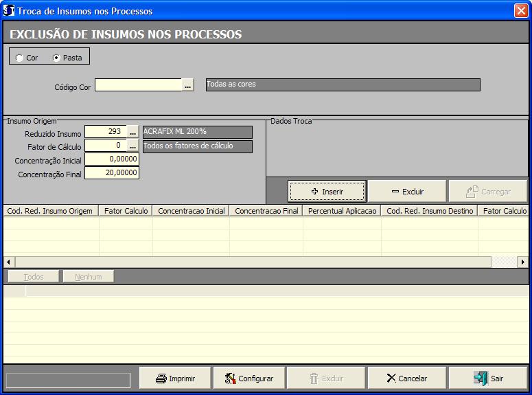
Task: Open Reduzido Insumo lookup ellipsis button
Action: click(x=133, y=132)
